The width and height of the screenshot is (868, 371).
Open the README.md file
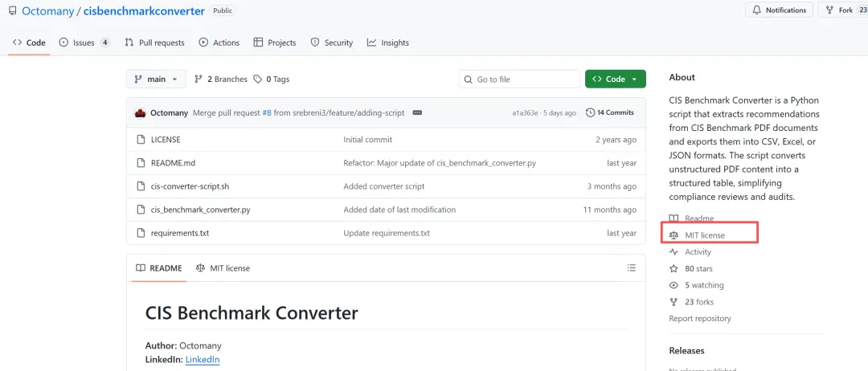point(173,163)
